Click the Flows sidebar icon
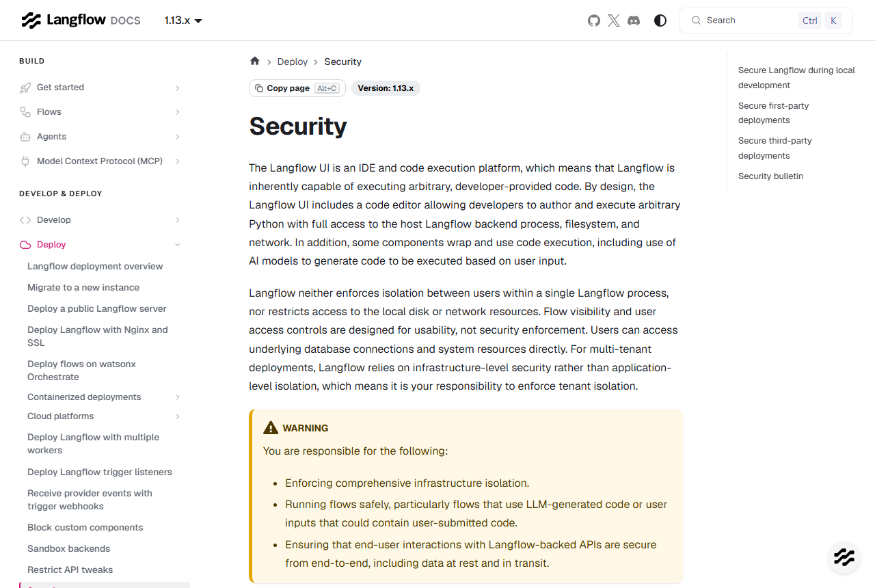875x588 pixels. (x=25, y=112)
